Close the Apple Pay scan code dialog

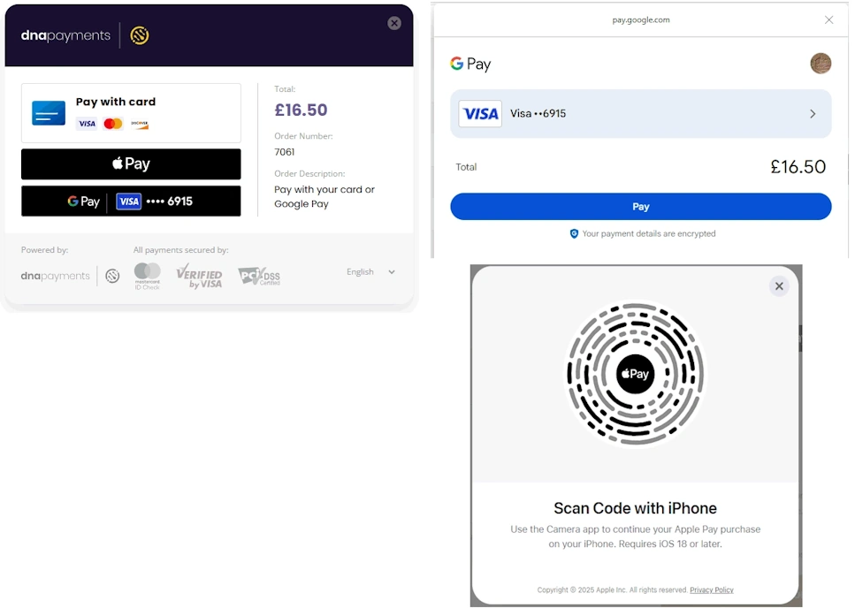point(779,286)
